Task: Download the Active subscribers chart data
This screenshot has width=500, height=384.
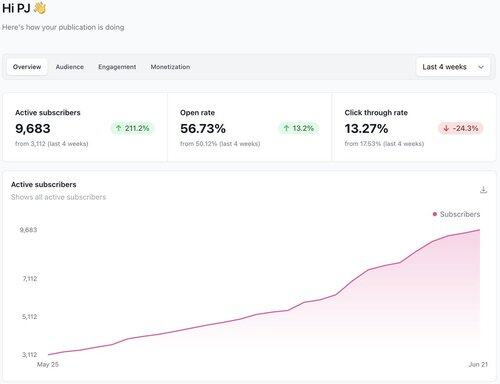Action: (483, 190)
